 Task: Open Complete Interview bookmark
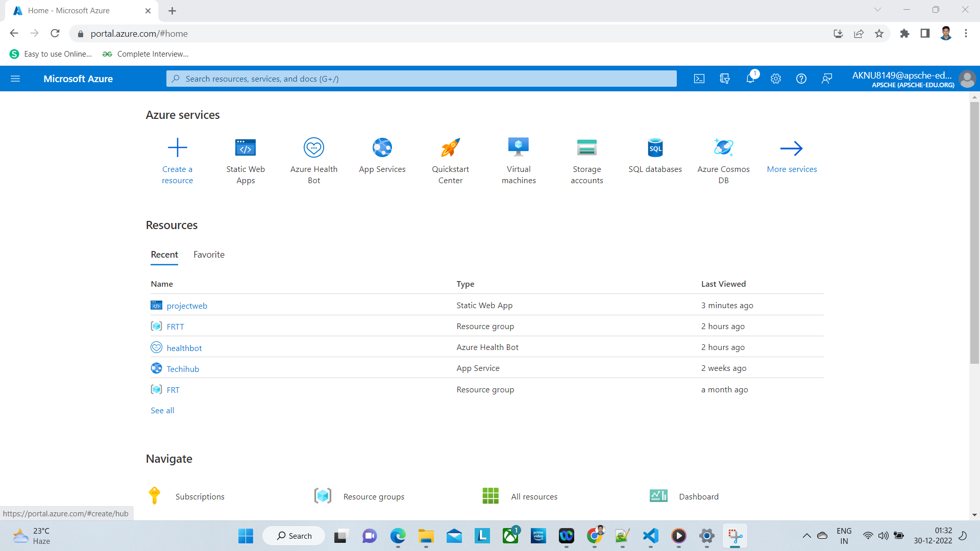pyautogui.click(x=145, y=54)
